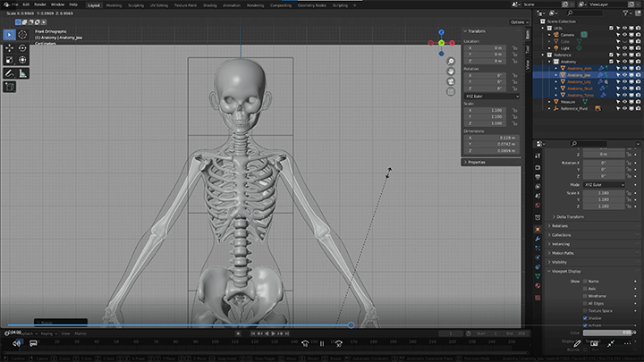Select Anatomy_Torso in the outliner
644x362 pixels.
point(580,96)
